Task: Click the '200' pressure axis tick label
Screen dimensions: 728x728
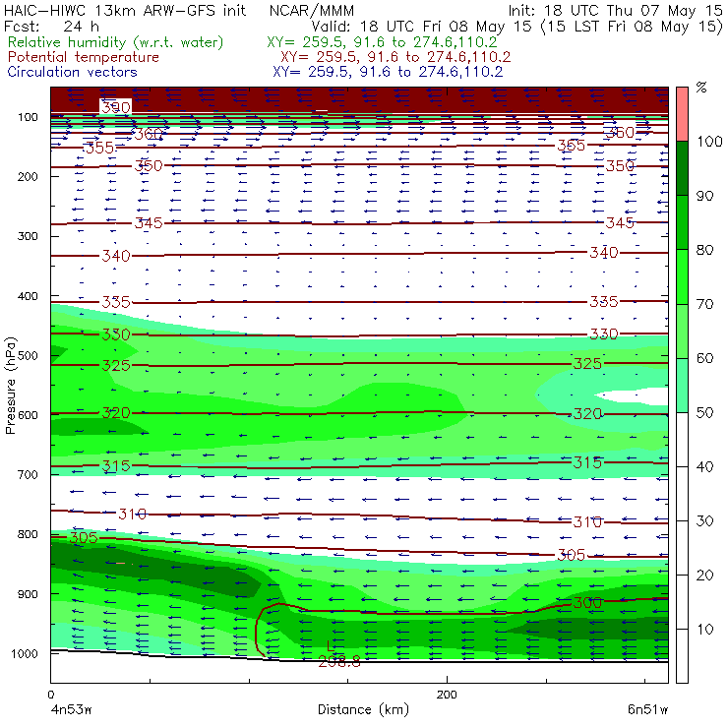Action: [x=28, y=176]
